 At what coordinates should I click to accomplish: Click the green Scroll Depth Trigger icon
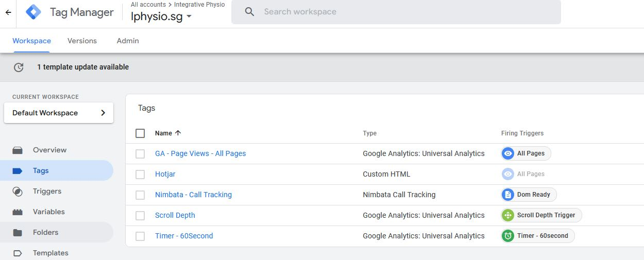508,215
